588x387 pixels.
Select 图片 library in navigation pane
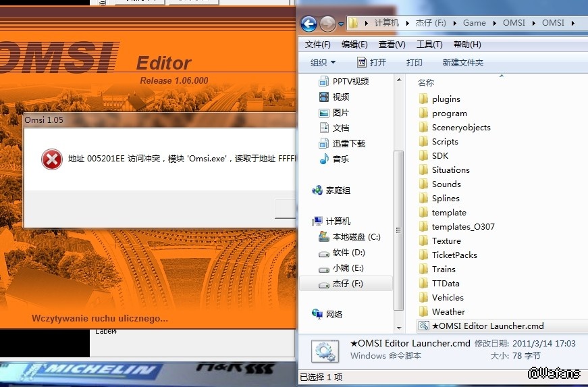(334, 113)
